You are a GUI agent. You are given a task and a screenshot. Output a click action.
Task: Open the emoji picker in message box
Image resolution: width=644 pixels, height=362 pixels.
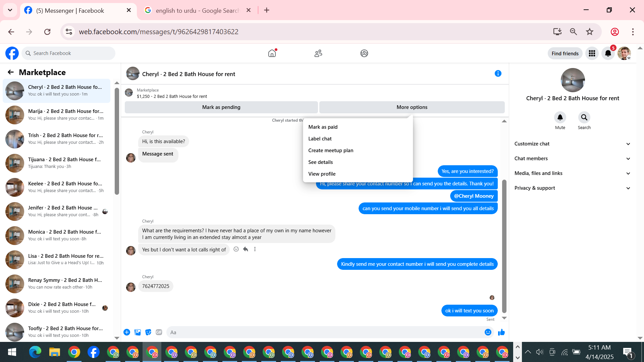[488, 332]
